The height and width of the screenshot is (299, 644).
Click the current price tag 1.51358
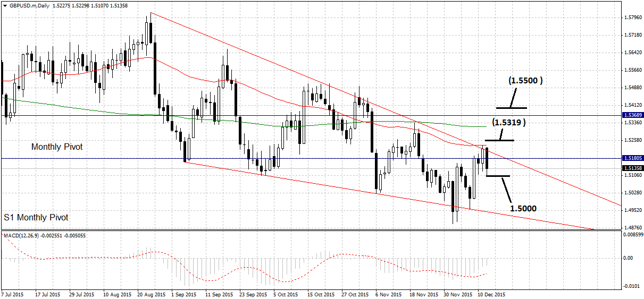click(x=632, y=168)
